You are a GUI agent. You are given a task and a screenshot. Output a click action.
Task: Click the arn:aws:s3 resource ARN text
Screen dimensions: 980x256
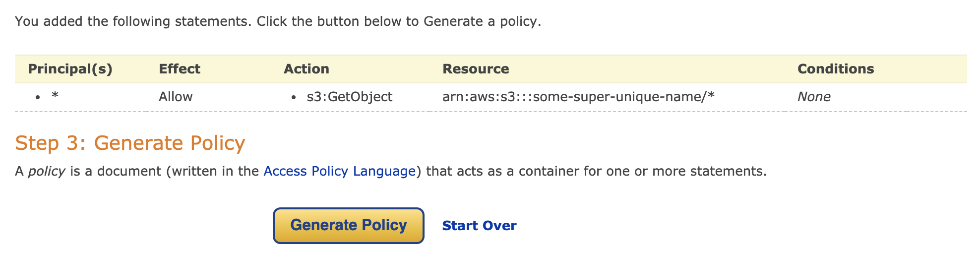pyautogui.click(x=578, y=97)
